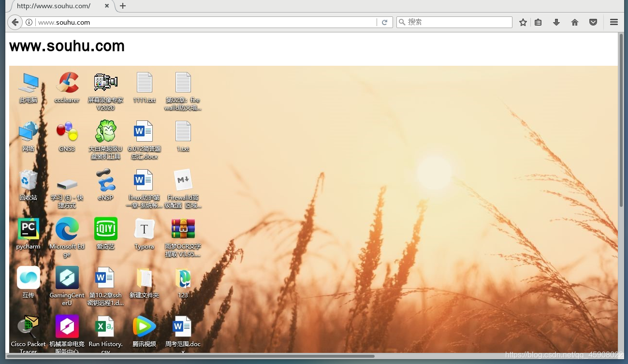Select the 周考范围.docx Word file
Screen dimensions: 628x364
(x=183, y=335)
